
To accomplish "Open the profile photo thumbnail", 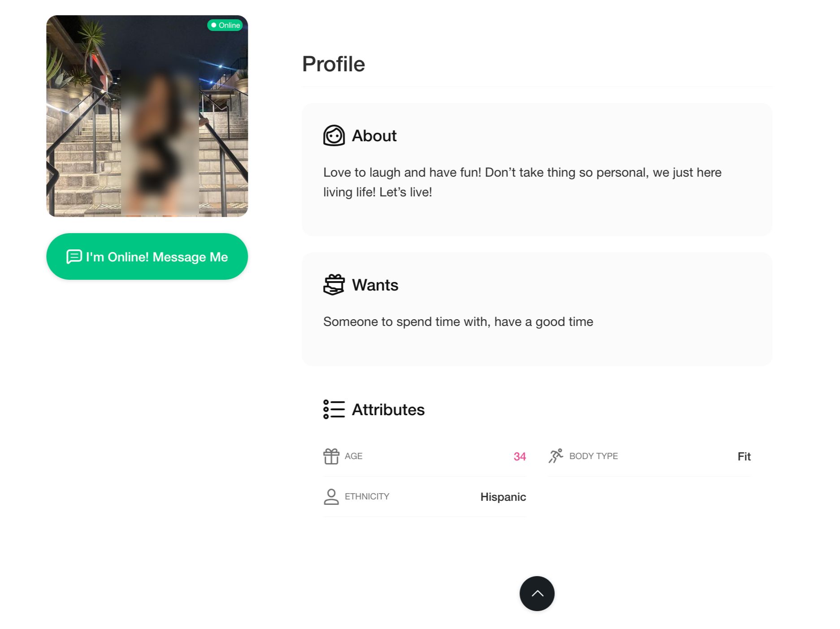I will coord(147,116).
